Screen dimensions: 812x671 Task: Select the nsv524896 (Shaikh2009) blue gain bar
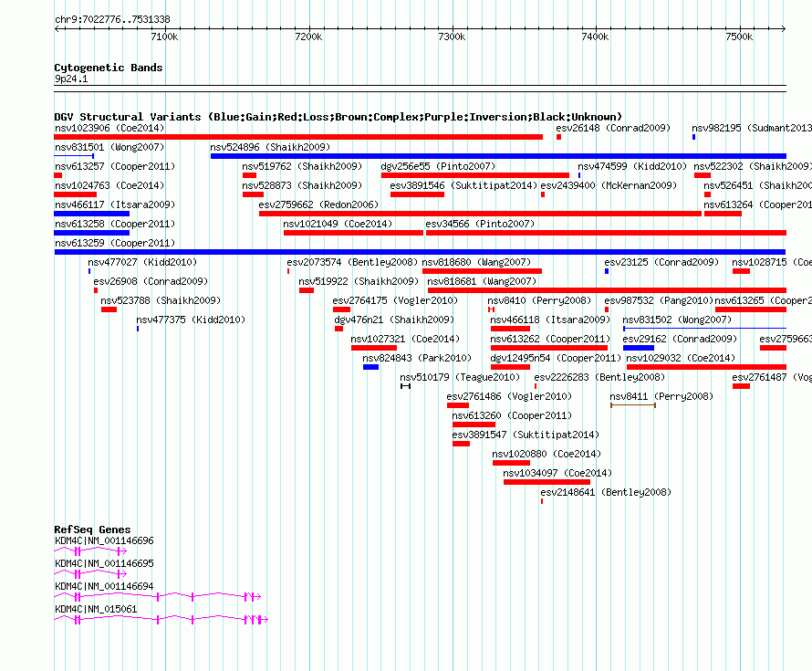(498, 156)
